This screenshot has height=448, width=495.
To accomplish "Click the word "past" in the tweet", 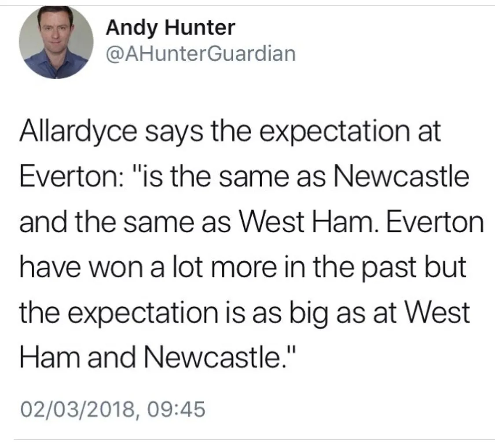I will coord(395,267).
